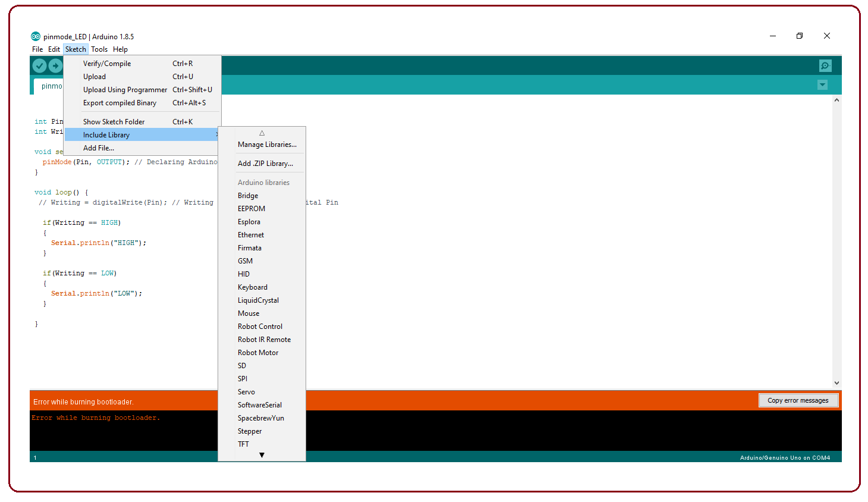868x502 pixels.
Task: Choose Verify/Compile from the Sketch menu
Action: [x=107, y=63]
